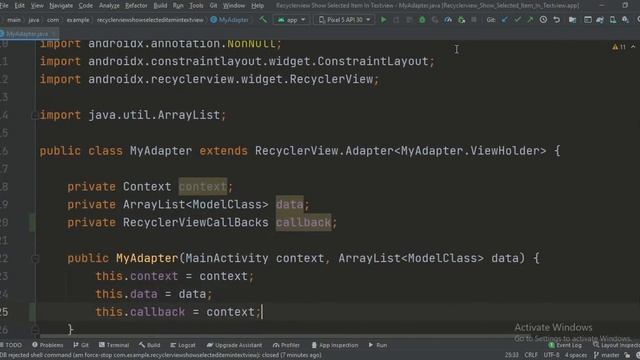Open the Run tool window at bottom
Image resolution: width=640 pixels, height=360 pixels.
coord(378,345)
